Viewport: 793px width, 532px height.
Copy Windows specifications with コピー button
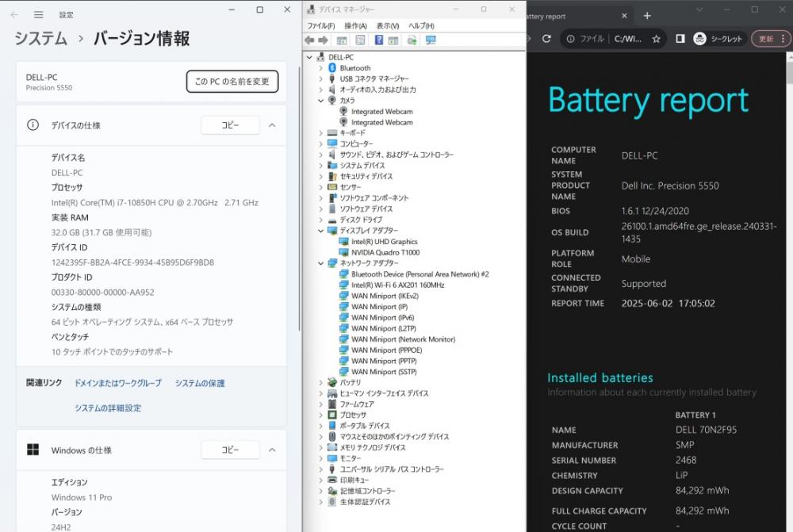[230, 450]
